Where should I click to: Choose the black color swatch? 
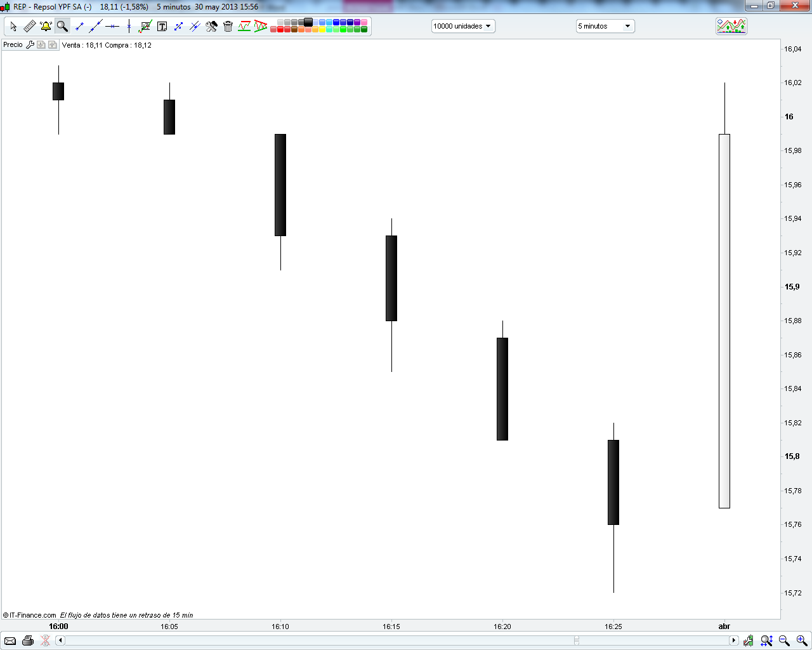click(308, 22)
